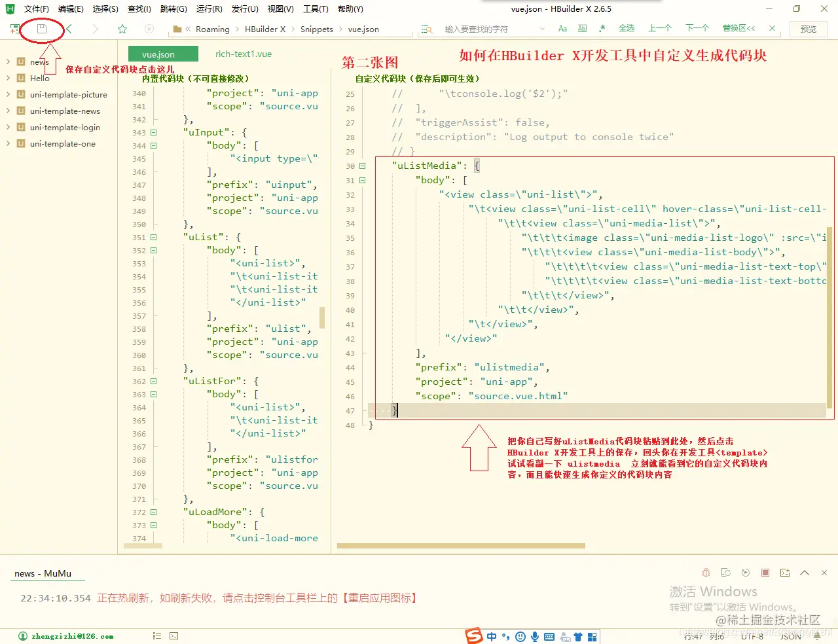Viewport: 838px width, 644px height.
Task: Click the list outline icon in status bar
Action: tap(157, 635)
